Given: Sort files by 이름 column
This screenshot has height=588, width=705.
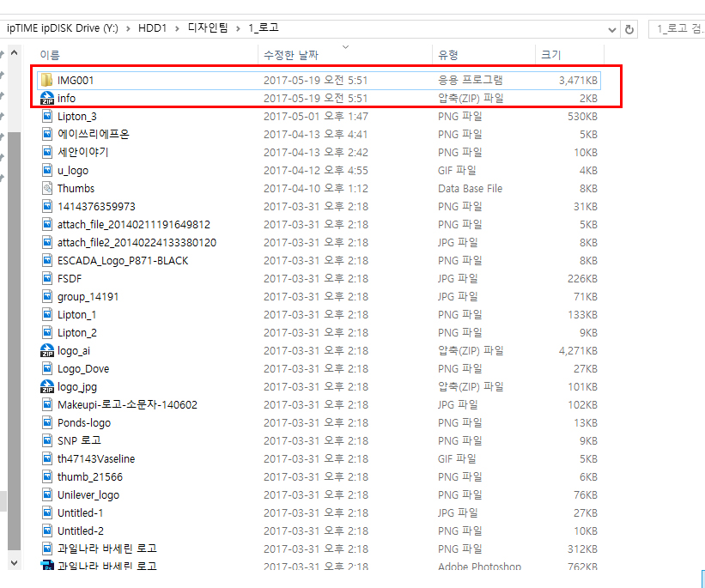Looking at the screenshot, I should click(x=50, y=55).
